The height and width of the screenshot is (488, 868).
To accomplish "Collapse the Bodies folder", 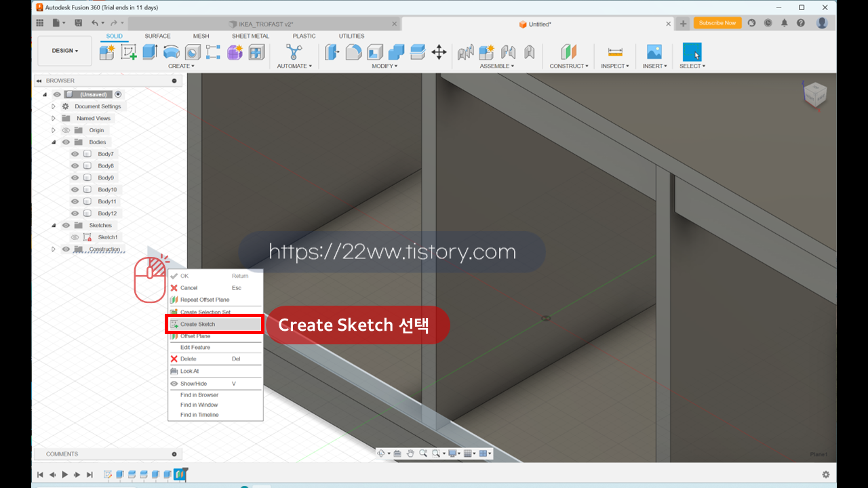I will coord(54,142).
